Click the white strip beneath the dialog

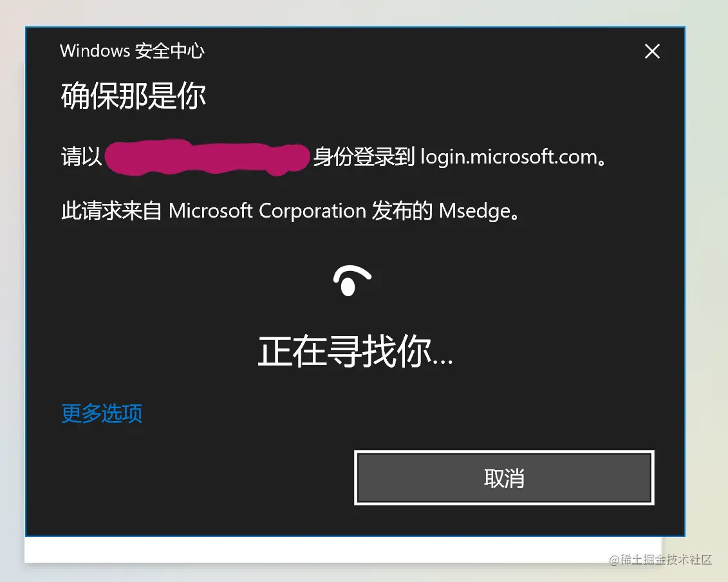pos(344,549)
